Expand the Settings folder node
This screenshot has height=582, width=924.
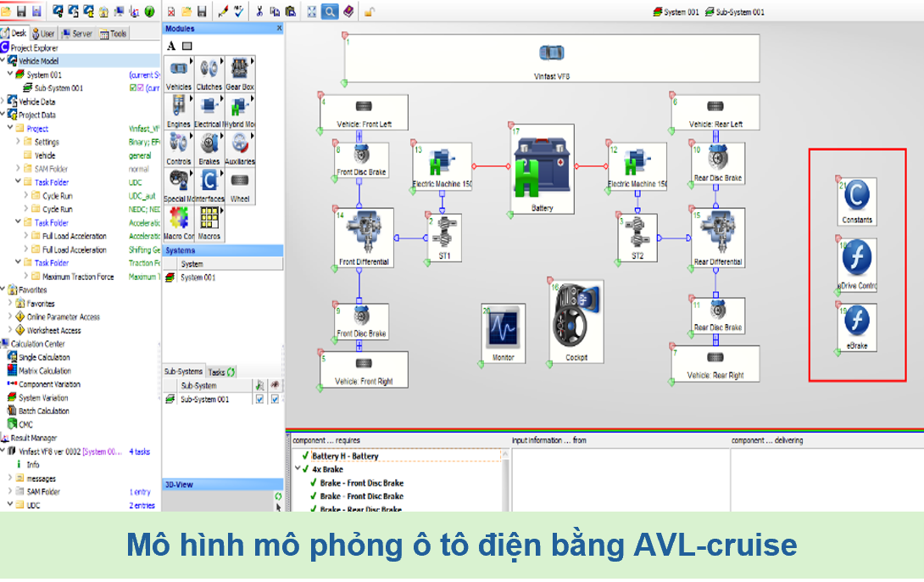(x=18, y=142)
